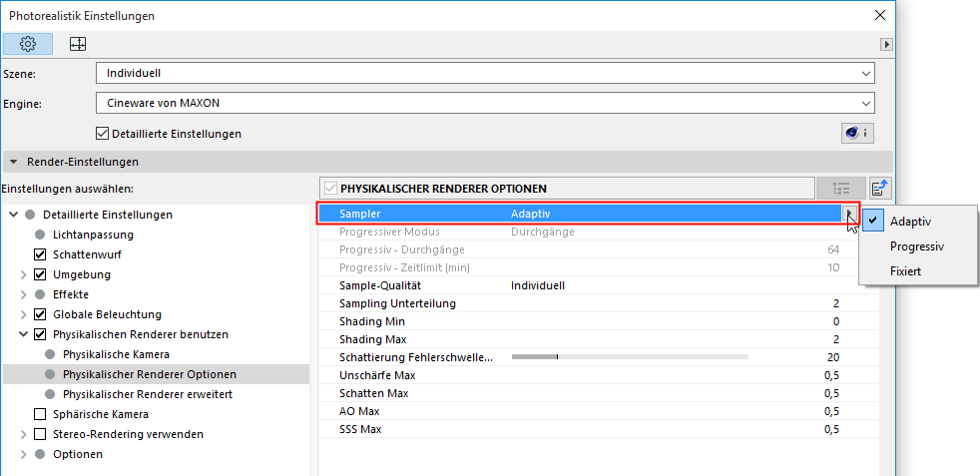
Task: Click the Unschärfe Max value 0,5
Action: point(831,375)
